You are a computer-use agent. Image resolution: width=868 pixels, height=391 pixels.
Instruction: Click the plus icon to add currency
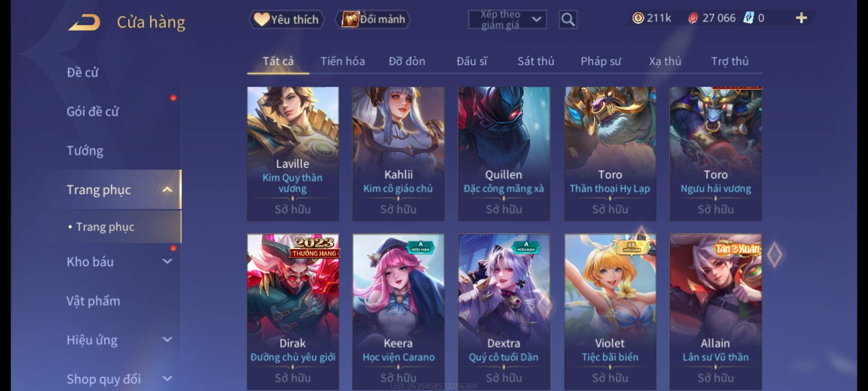pos(801,18)
